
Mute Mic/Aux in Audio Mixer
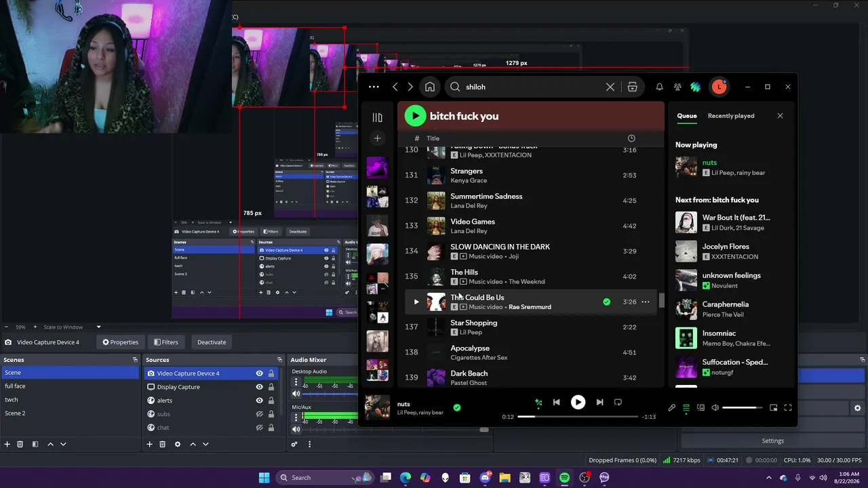296,429
